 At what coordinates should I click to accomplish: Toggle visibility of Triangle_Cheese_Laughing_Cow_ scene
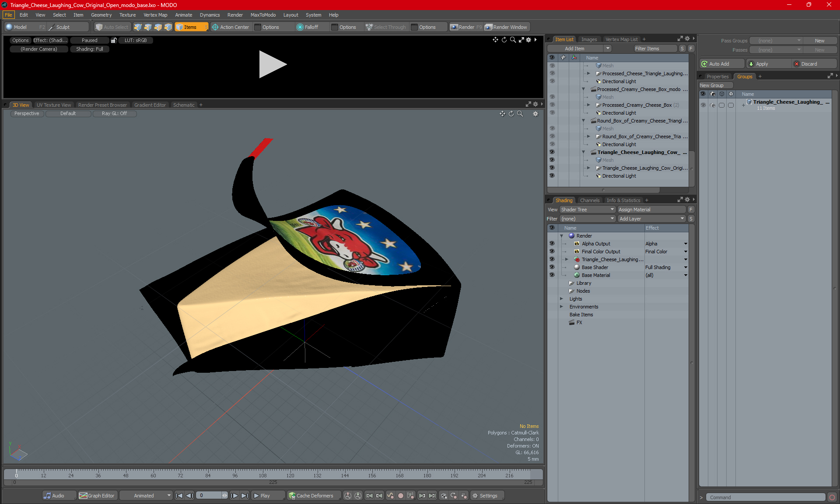[552, 152]
